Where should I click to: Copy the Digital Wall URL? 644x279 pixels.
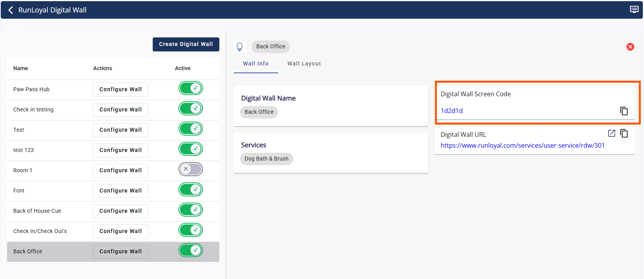point(624,133)
